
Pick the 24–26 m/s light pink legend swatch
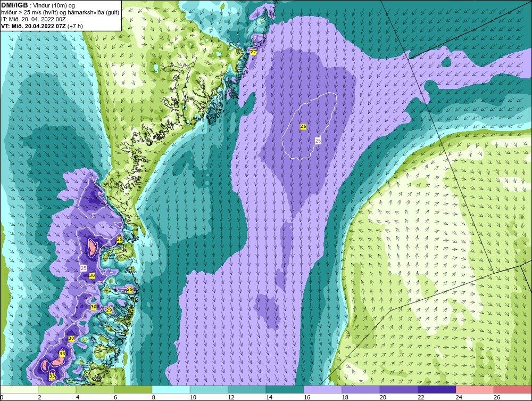(475, 389)
